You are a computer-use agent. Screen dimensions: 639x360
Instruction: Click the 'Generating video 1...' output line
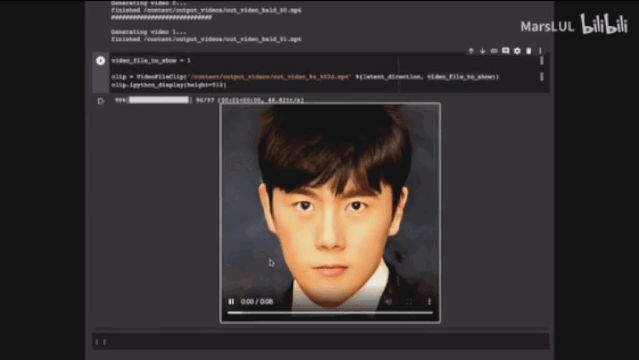tap(148, 32)
